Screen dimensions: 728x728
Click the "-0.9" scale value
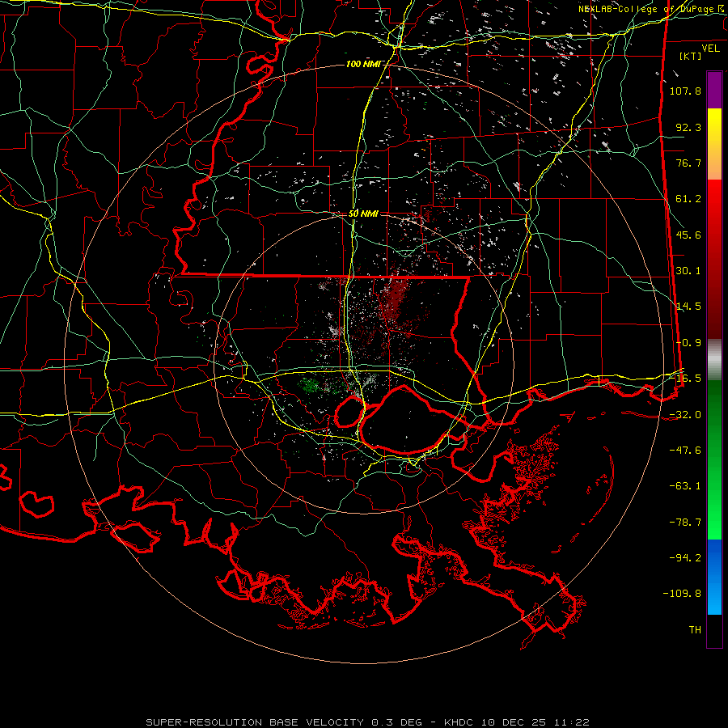coord(688,343)
